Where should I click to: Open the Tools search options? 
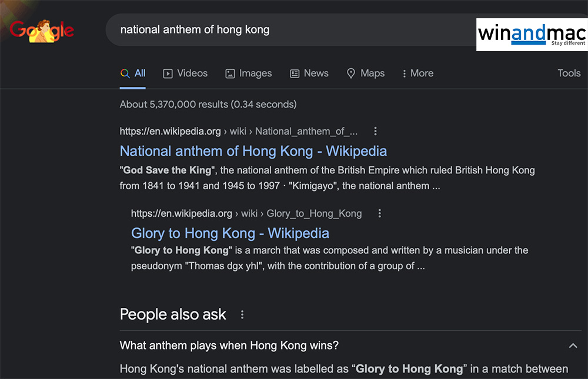pyautogui.click(x=569, y=73)
